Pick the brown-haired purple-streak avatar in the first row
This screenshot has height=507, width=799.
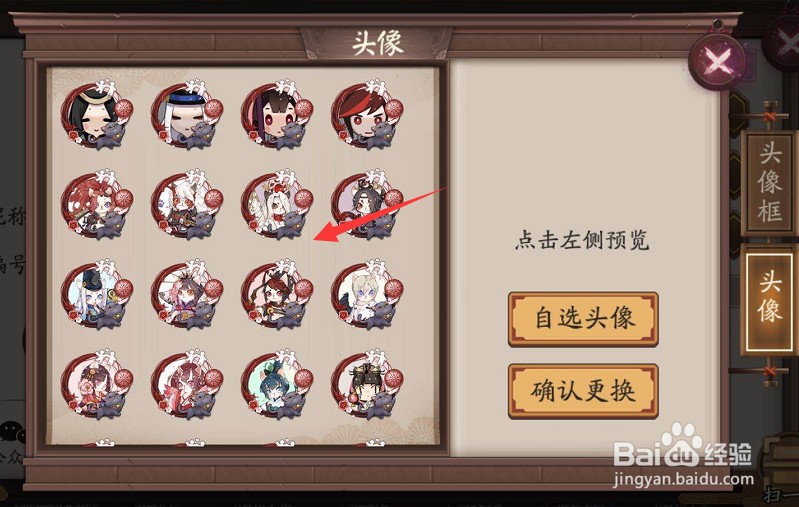[x=277, y=115]
